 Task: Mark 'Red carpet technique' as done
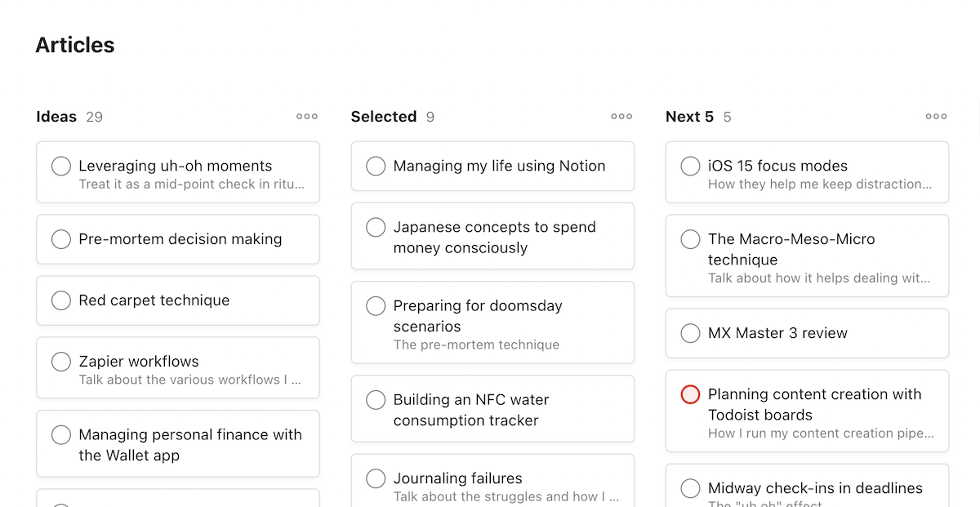click(61, 300)
